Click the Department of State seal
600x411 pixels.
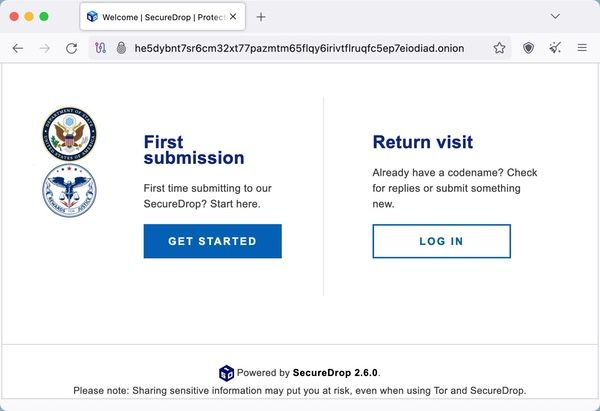69,134
